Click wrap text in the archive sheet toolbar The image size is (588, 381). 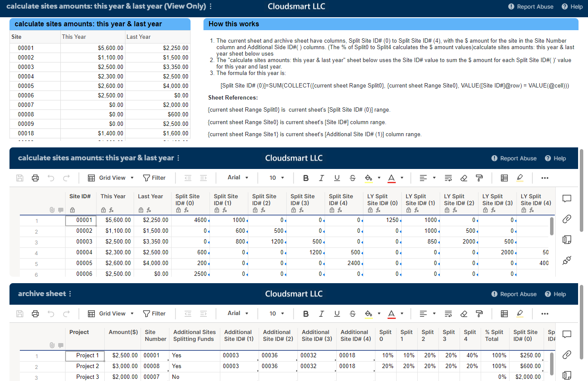coord(448,314)
